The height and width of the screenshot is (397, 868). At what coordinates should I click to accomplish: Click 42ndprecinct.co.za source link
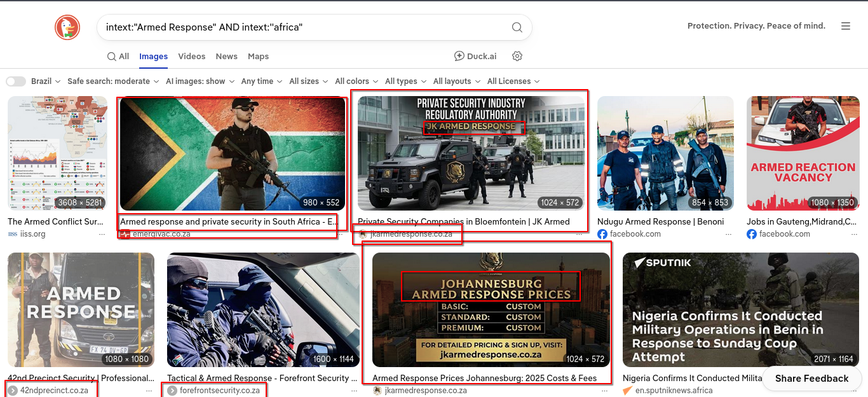pyautogui.click(x=54, y=391)
